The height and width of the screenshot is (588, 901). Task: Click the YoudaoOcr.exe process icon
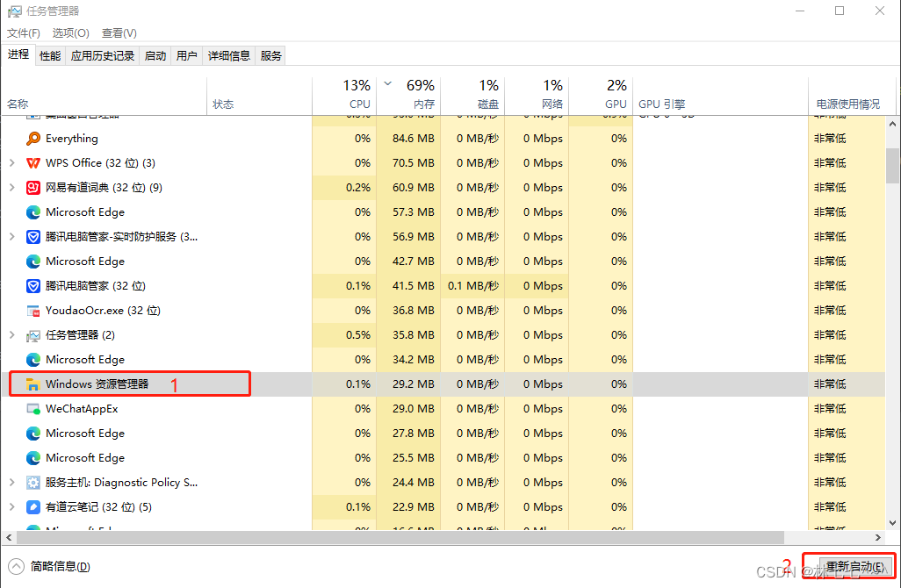point(33,311)
